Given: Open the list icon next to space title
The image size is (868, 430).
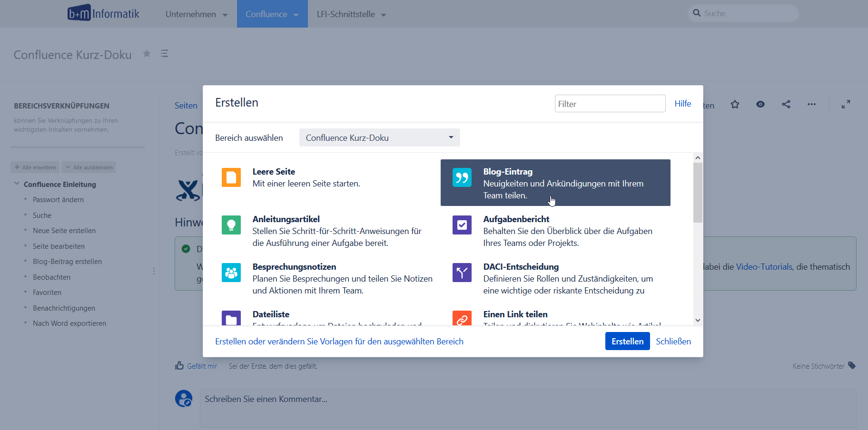Looking at the screenshot, I should pyautogui.click(x=165, y=54).
